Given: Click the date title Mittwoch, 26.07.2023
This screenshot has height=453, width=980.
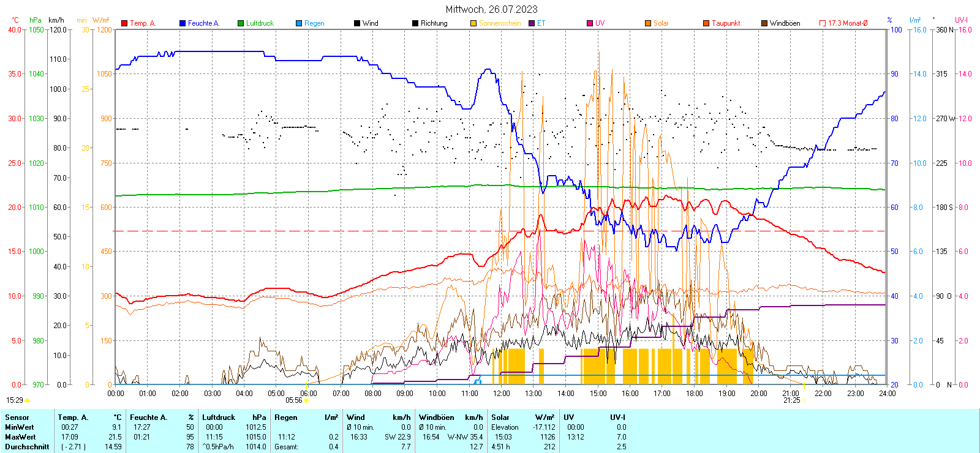Looking at the screenshot, I should pyautogui.click(x=491, y=9).
